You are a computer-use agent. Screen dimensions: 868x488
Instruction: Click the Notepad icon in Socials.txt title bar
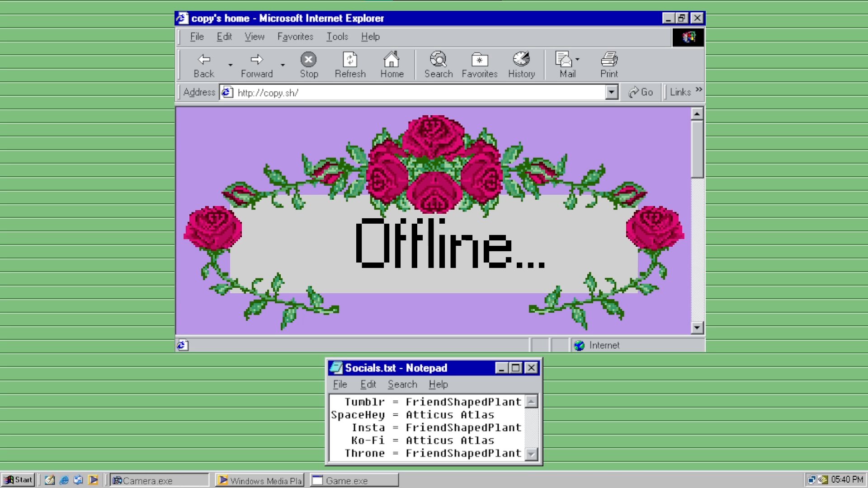[x=335, y=368]
